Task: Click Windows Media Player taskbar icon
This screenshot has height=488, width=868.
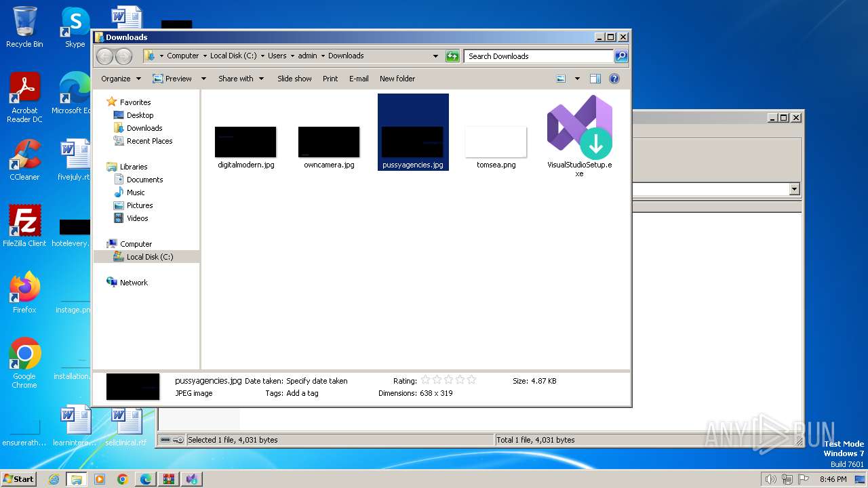Action: 99,479
